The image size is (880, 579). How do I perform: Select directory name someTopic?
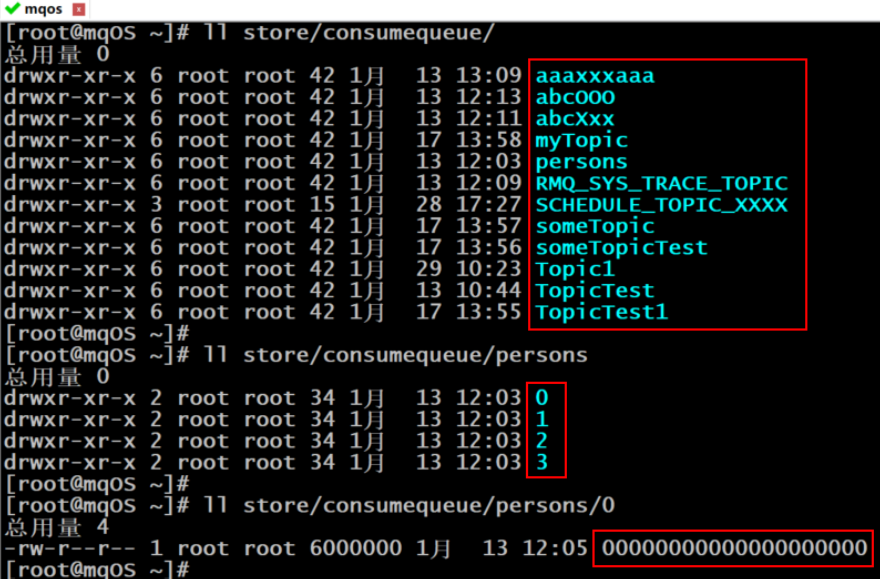595,227
